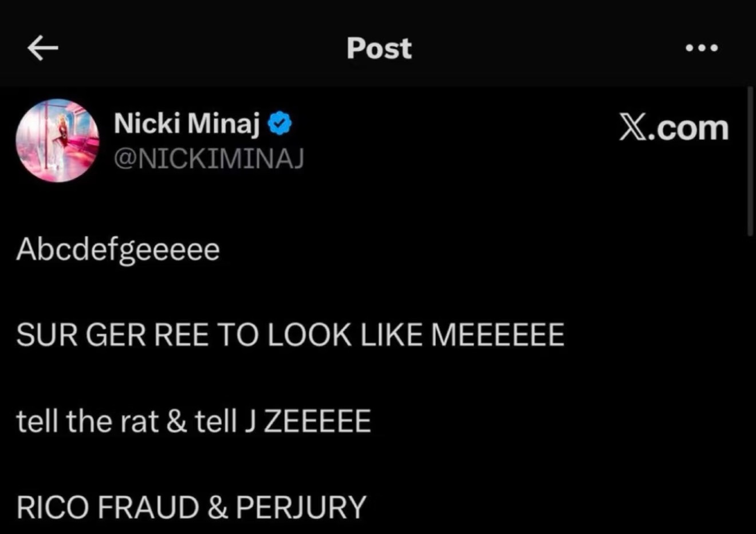Click the blue verified checkmark badge

point(280,124)
